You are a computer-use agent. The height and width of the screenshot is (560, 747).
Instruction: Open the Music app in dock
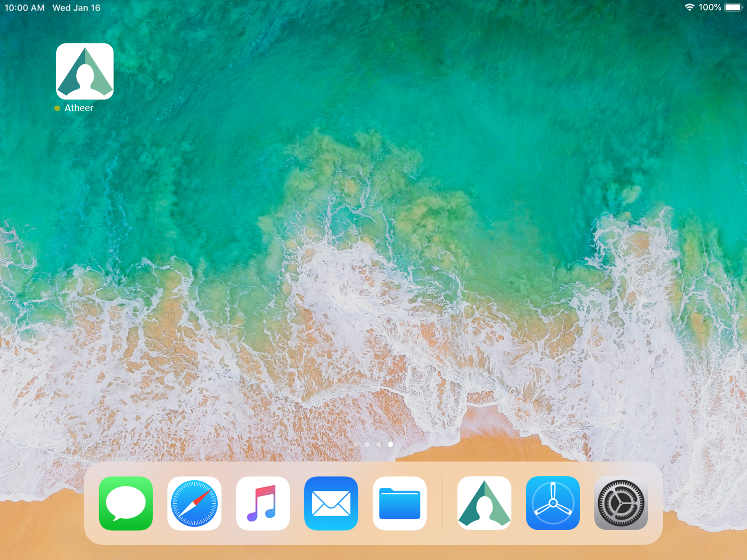tap(263, 503)
